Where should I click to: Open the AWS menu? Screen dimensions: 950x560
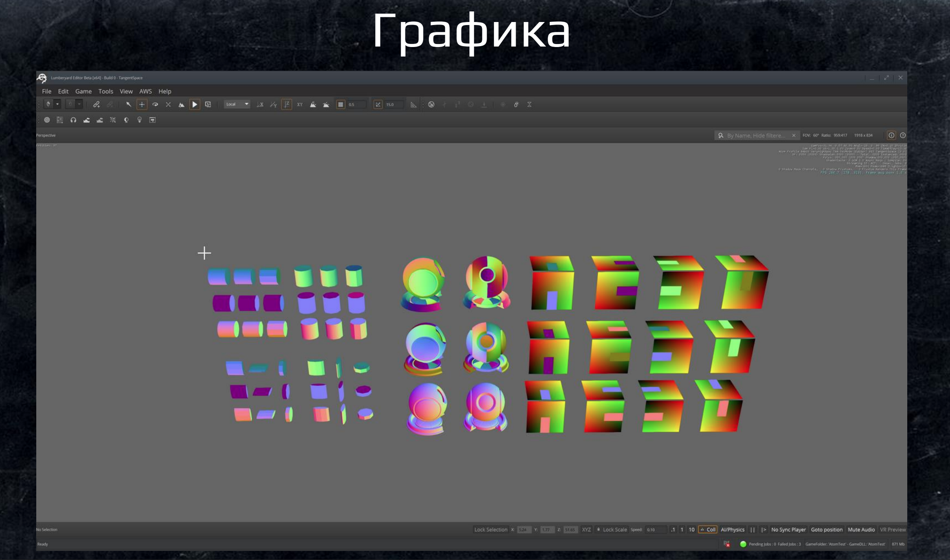[146, 91]
